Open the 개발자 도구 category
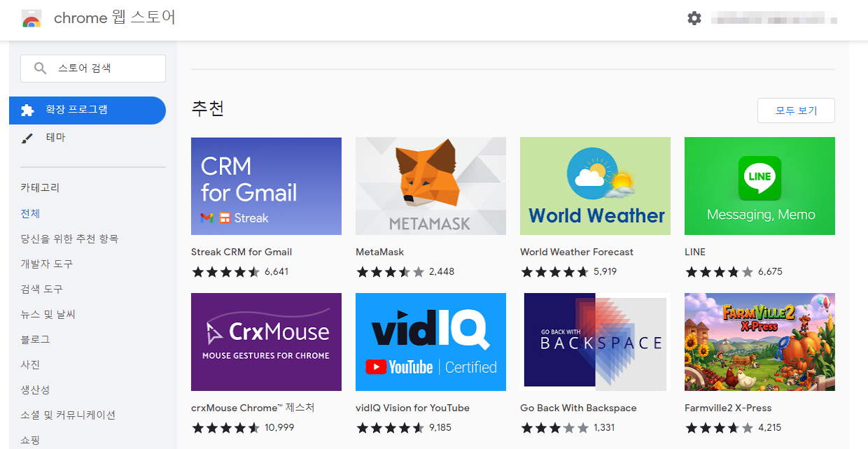 pos(46,264)
